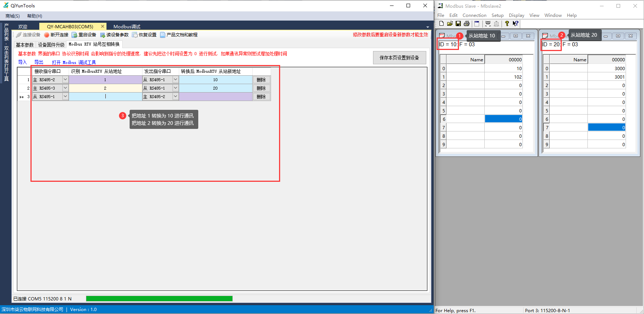Screen dimensions: 644x314
Task: Open new window icon in Modbus Slave toolbar
Action: pyautogui.click(x=477, y=24)
